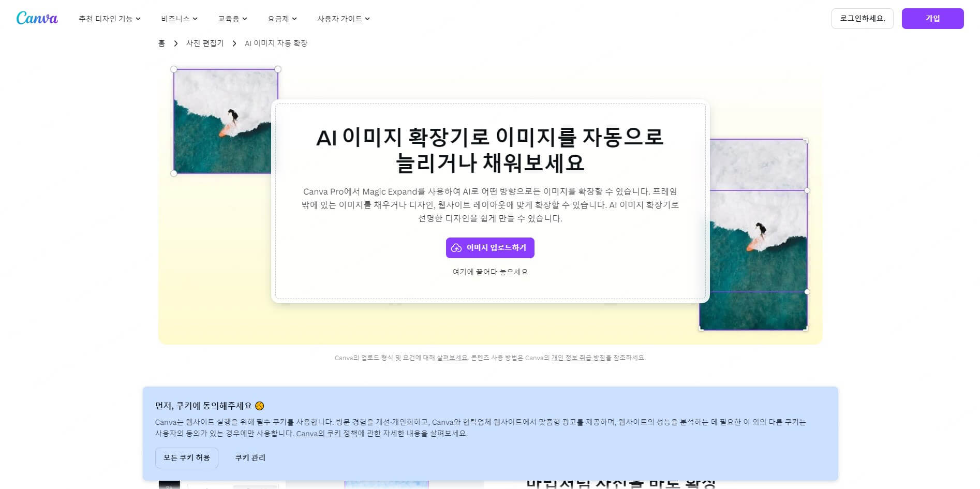Click the cookie emoji icon
This screenshot has width=980, height=489.
[x=260, y=406]
